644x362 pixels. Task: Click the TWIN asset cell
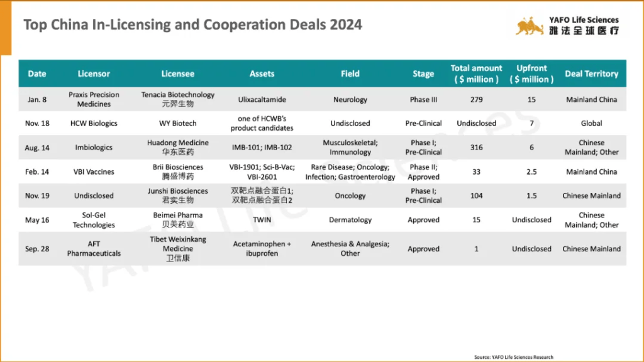pyautogui.click(x=262, y=220)
